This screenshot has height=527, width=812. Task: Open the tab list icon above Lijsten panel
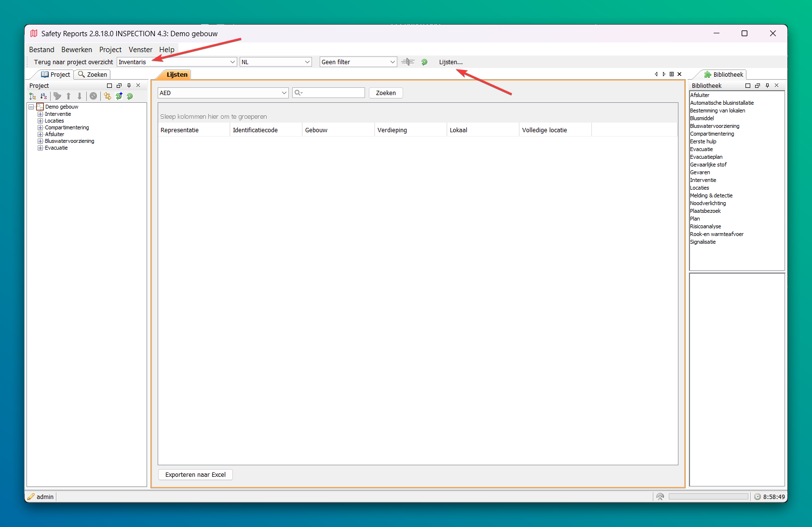pos(672,74)
